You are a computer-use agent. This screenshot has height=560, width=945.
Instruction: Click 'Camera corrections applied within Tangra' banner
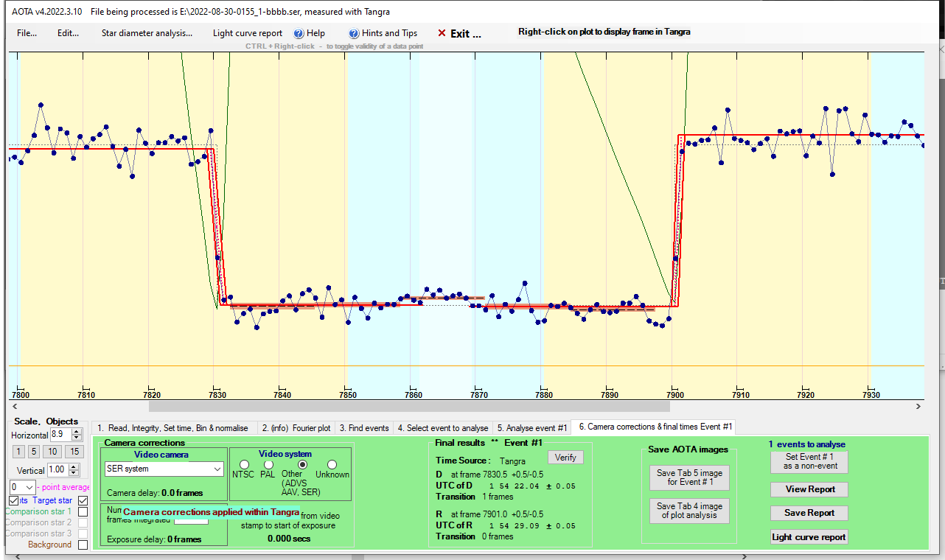pos(211,512)
